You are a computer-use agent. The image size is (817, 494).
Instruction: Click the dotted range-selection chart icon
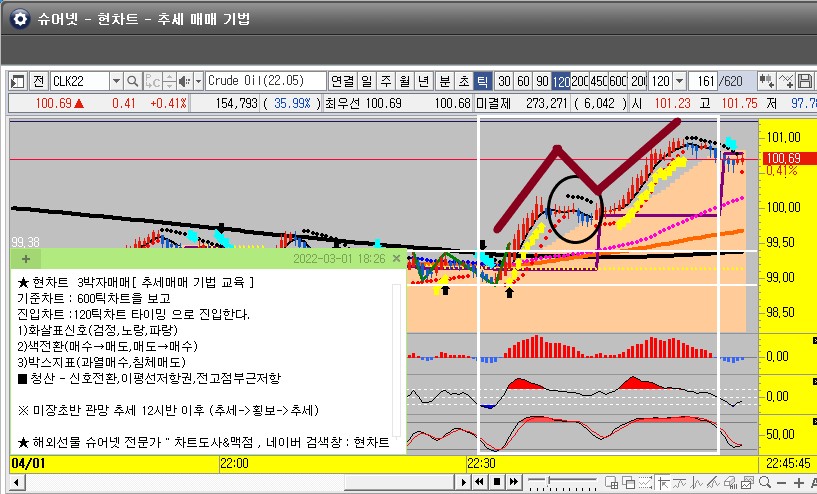coord(646,482)
